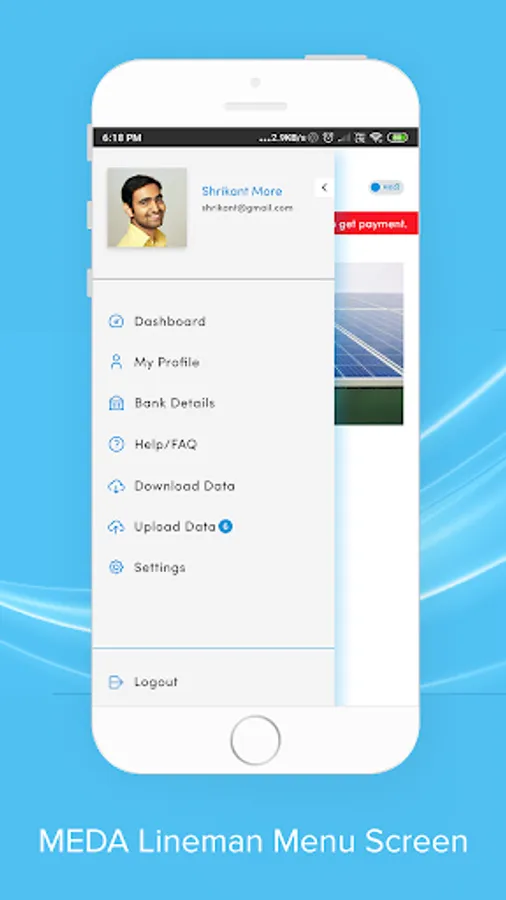Image resolution: width=506 pixels, height=900 pixels.
Task: Click the Dashboard gauge icon
Action: (116, 321)
